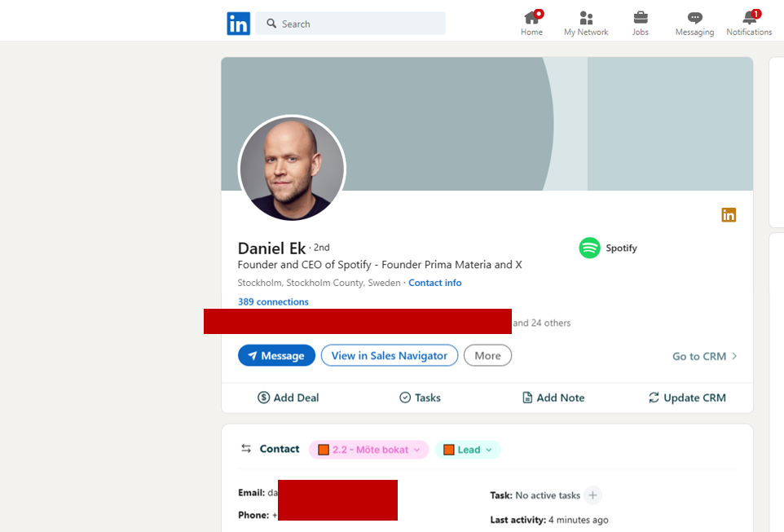Click the Message button
The height and width of the screenshot is (532, 784).
point(276,355)
